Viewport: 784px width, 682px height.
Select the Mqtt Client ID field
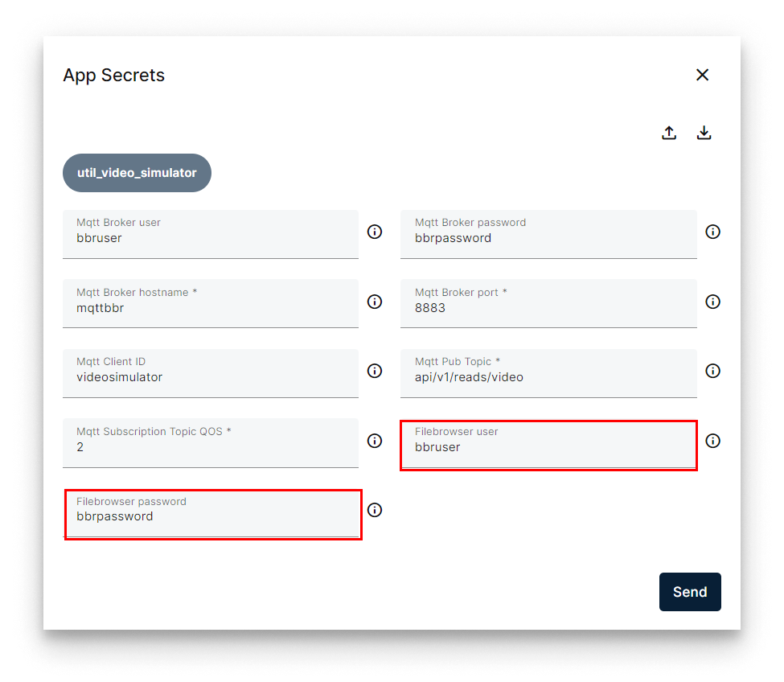point(211,372)
